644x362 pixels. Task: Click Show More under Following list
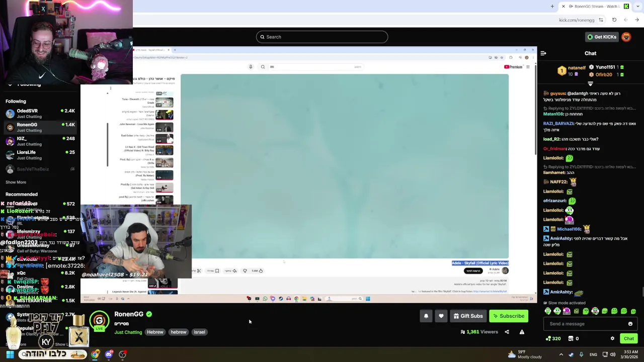pos(16,182)
